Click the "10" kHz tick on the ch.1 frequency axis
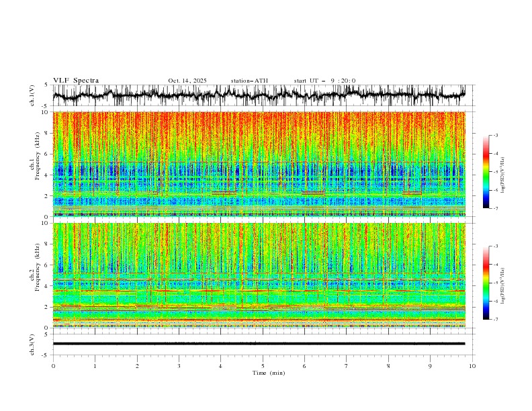 pyautogui.click(x=44, y=112)
